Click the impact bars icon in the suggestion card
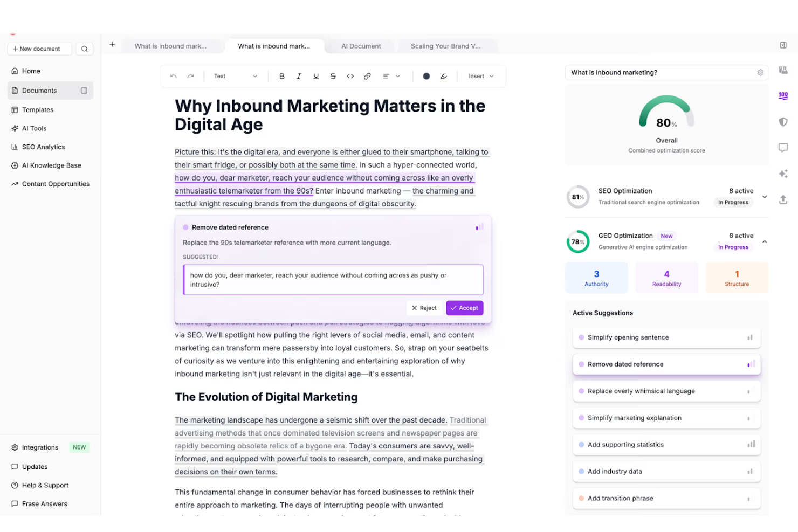The image size is (798, 532). (479, 227)
